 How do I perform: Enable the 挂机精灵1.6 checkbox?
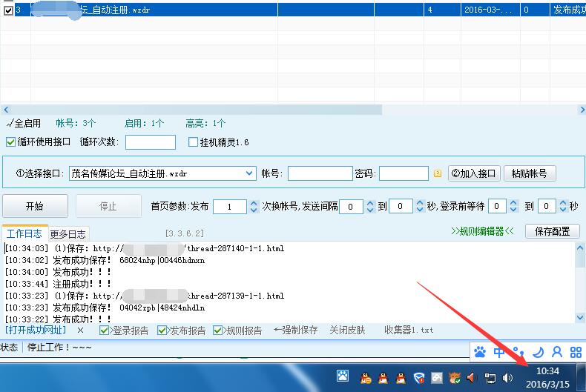click(193, 142)
